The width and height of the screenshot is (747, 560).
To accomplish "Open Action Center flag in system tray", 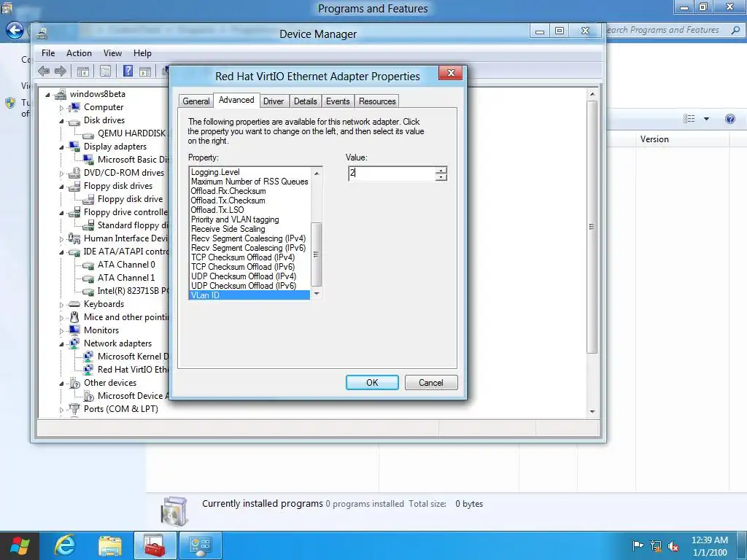I will pos(638,546).
